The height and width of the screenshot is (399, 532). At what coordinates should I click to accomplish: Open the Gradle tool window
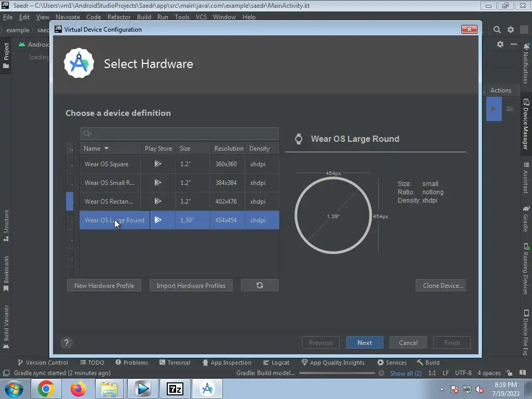pos(526,218)
